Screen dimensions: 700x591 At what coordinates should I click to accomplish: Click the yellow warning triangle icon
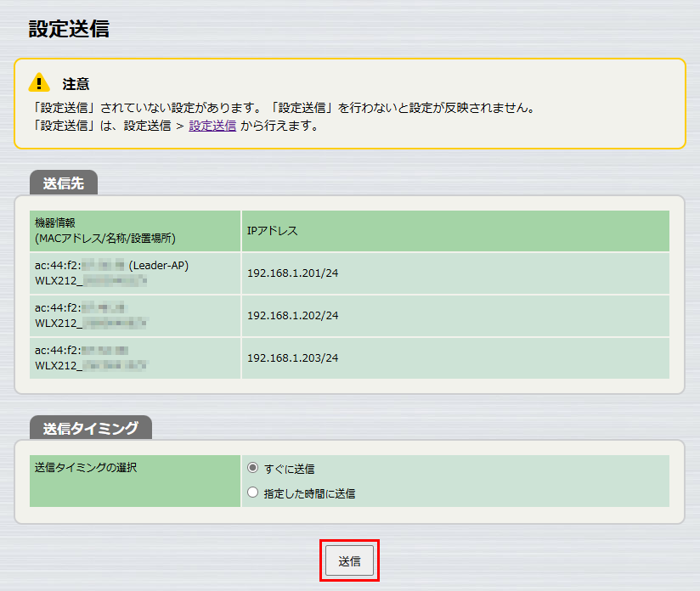tap(37, 82)
